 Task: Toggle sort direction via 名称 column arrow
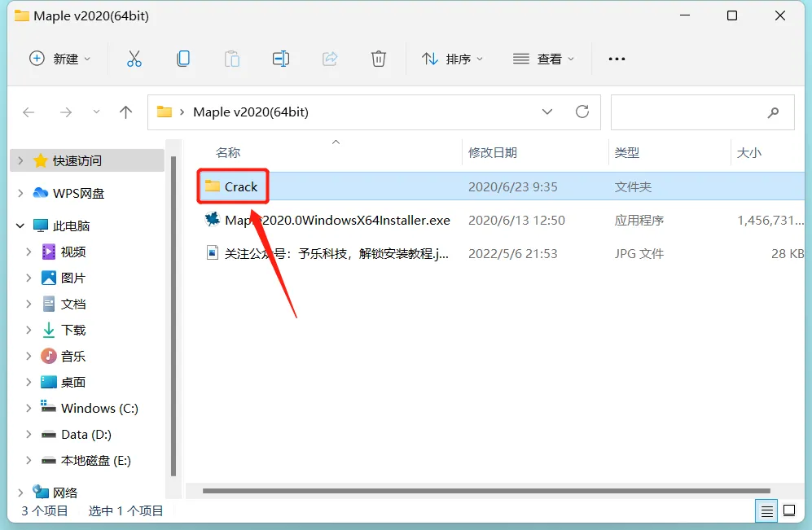(336, 141)
